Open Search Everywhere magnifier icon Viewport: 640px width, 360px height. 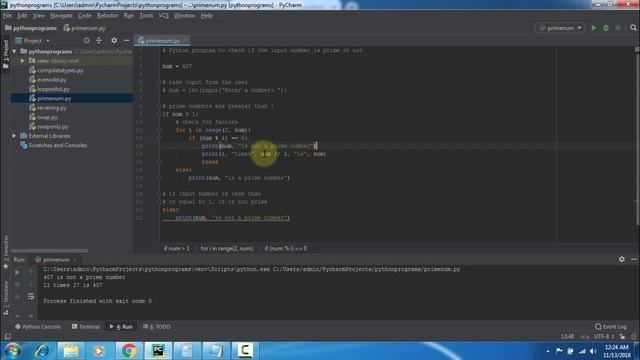633,28
